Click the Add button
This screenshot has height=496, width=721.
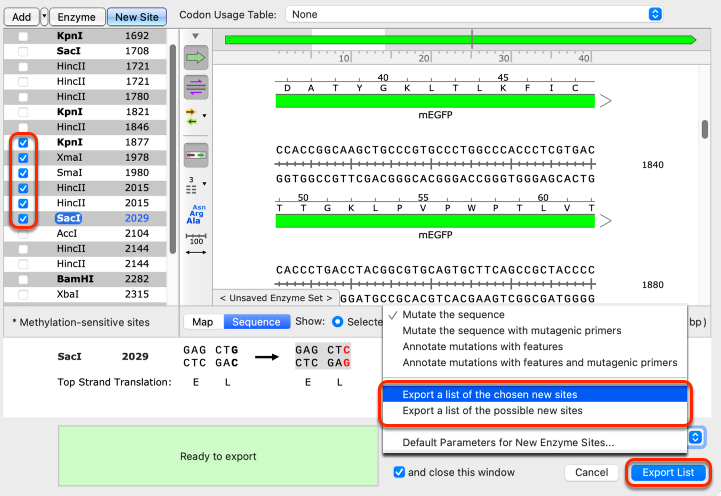[x=21, y=17]
